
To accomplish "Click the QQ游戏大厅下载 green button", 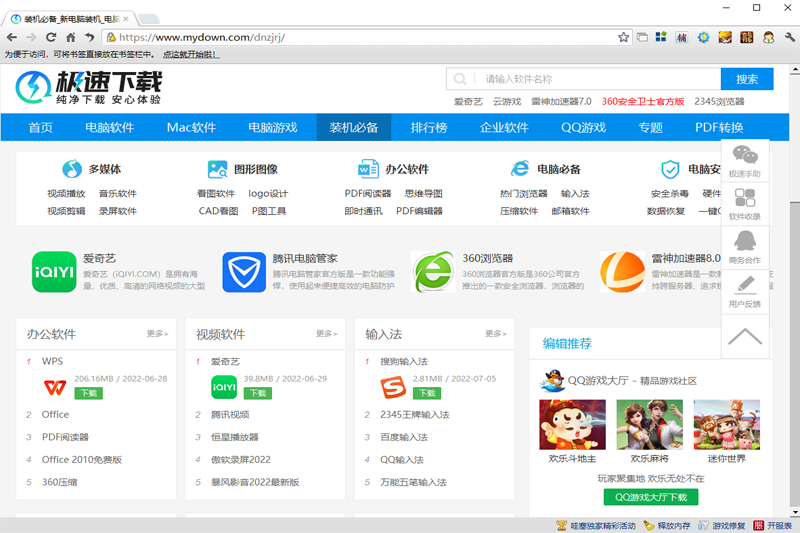I will click(x=651, y=497).
